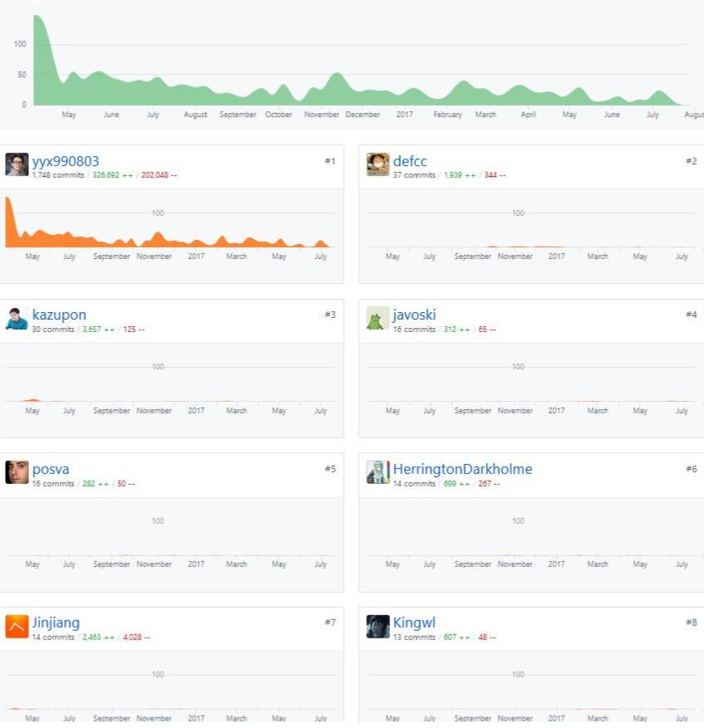View Kingwl's 13 commits link
This screenshot has width=704, height=728.
pos(413,637)
